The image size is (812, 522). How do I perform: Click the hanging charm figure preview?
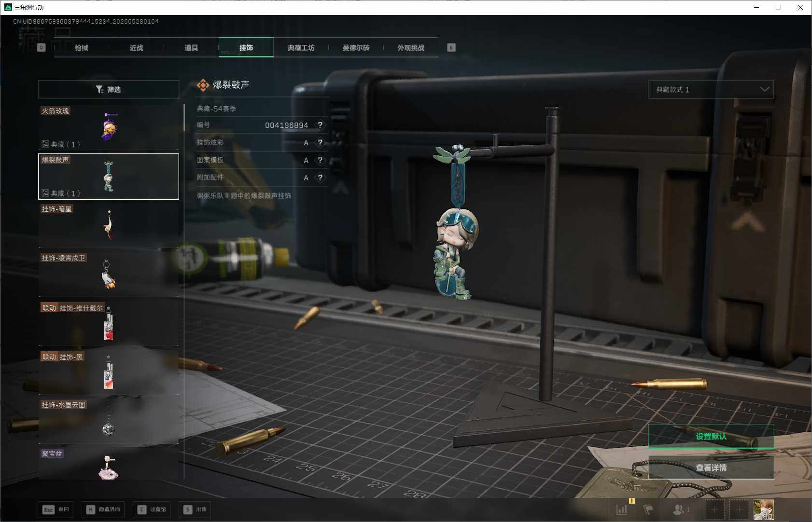click(x=456, y=223)
